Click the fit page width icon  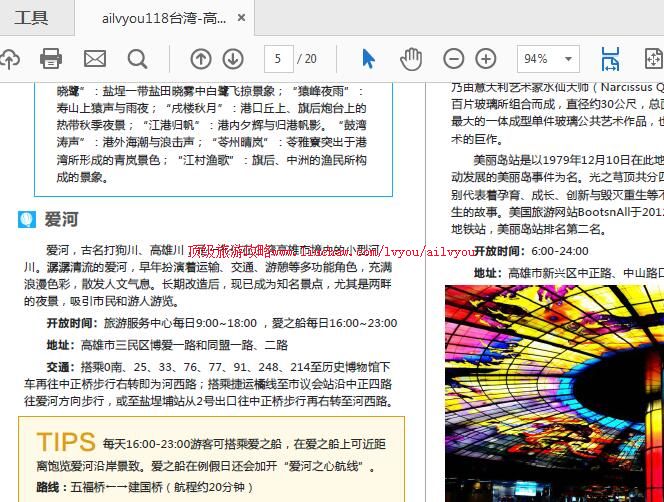pyautogui.click(x=610, y=59)
